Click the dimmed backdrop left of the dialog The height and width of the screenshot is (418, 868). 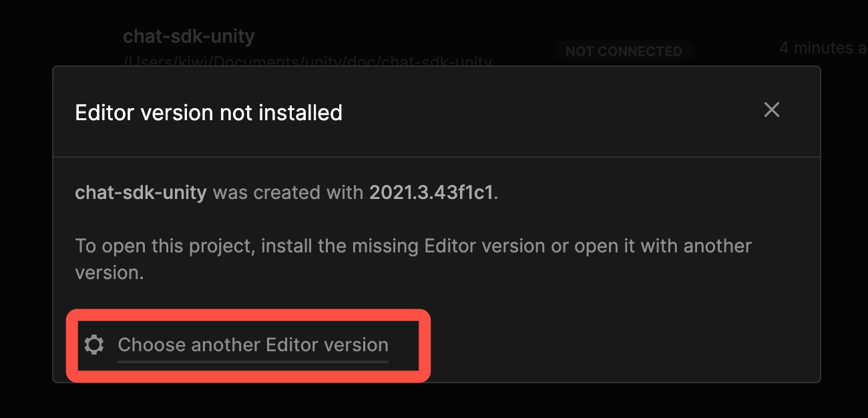point(25,220)
